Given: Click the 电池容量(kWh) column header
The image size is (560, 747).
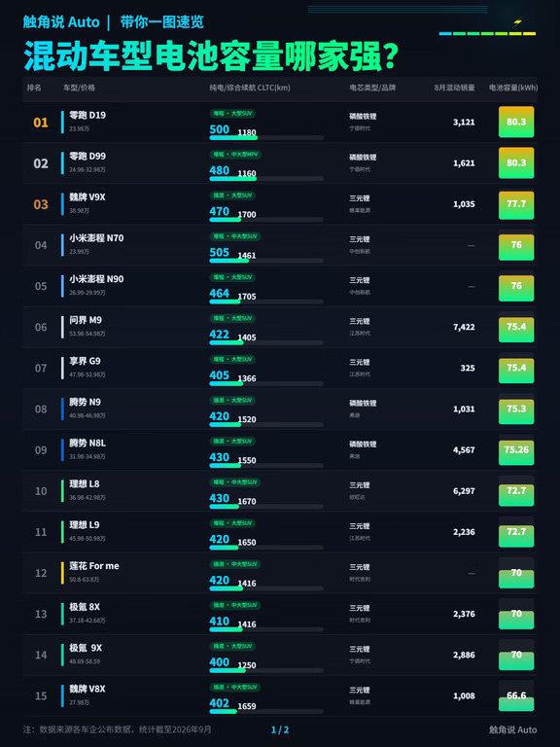Looking at the screenshot, I should [513, 88].
